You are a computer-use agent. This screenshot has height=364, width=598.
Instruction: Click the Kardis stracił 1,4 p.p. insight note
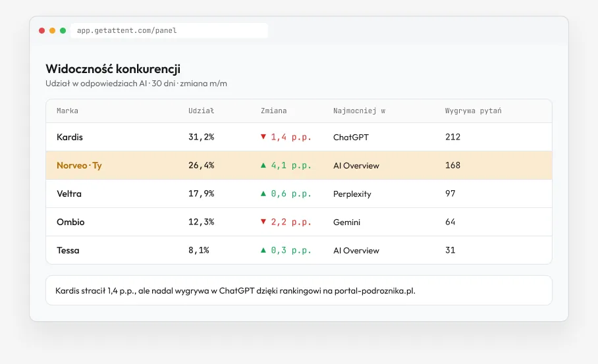coord(299,290)
